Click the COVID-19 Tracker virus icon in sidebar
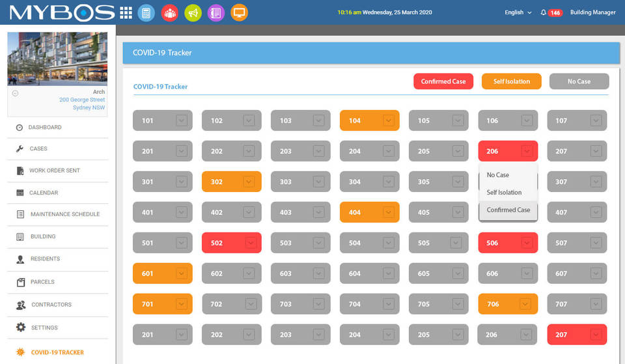This screenshot has height=364, width=625. point(20,352)
